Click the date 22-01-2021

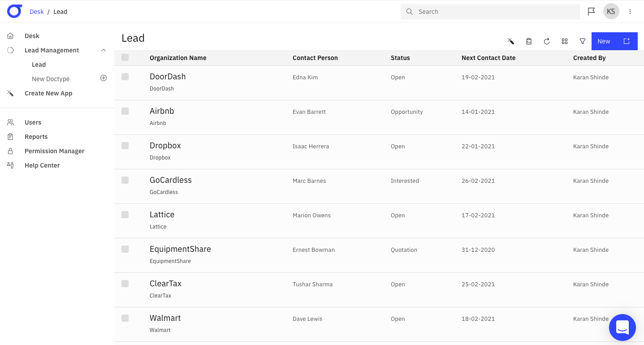click(x=478, y=147)
